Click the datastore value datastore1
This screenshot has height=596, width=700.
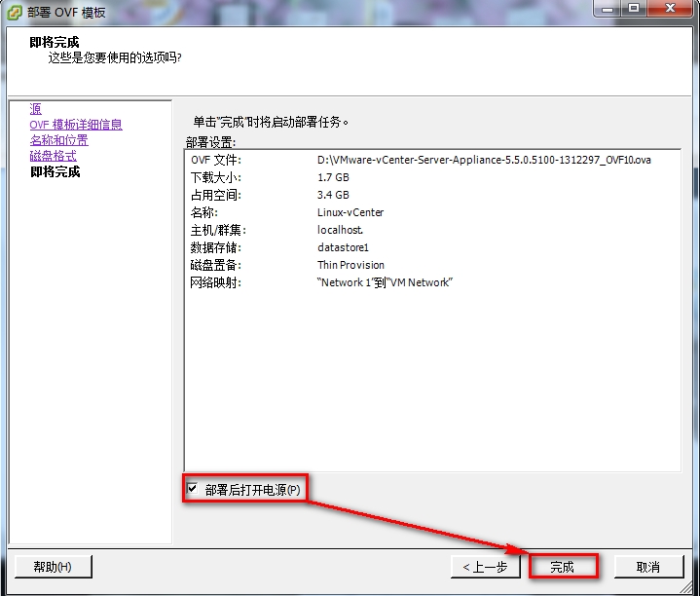click(343, 247)
